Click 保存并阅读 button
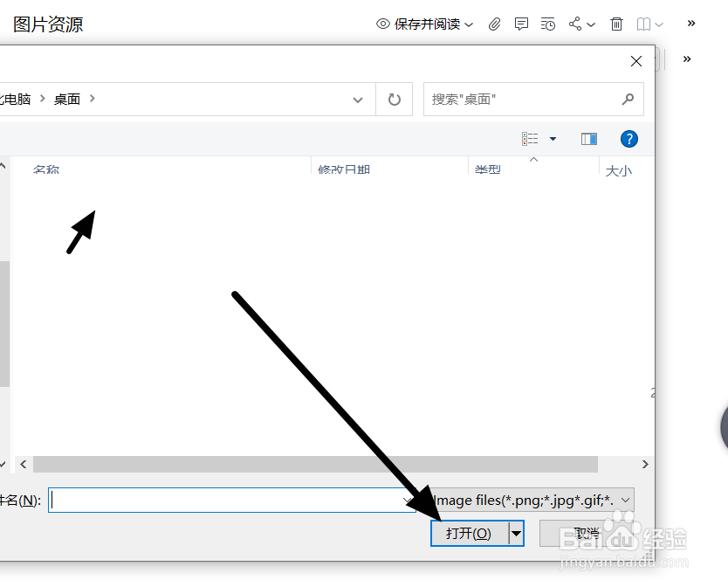Screen dimensions: 728x587 pyautogui.click(x=418, y=24)
